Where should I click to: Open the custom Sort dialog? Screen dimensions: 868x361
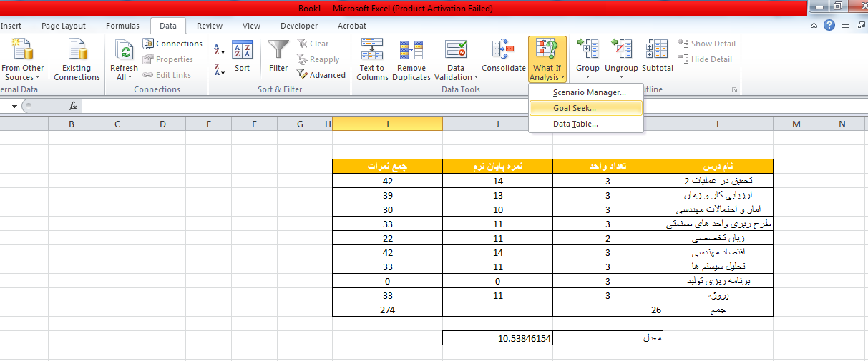click(243, 57)
